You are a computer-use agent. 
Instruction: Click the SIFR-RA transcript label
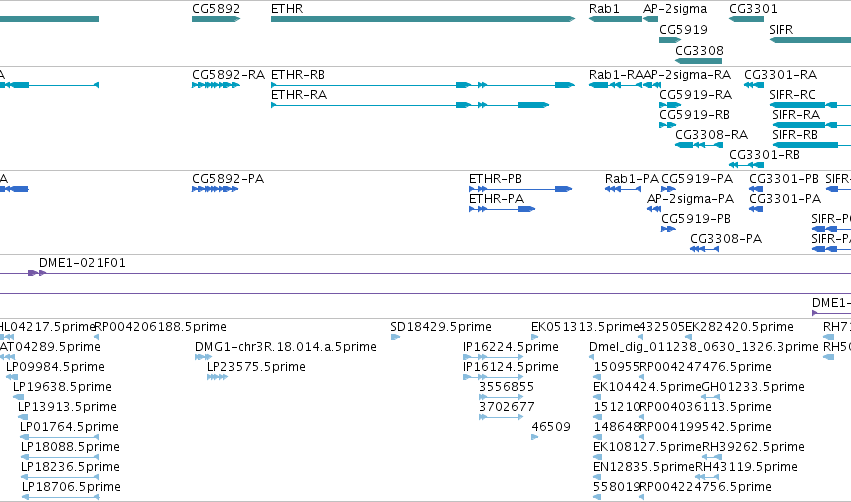[796, 115]
